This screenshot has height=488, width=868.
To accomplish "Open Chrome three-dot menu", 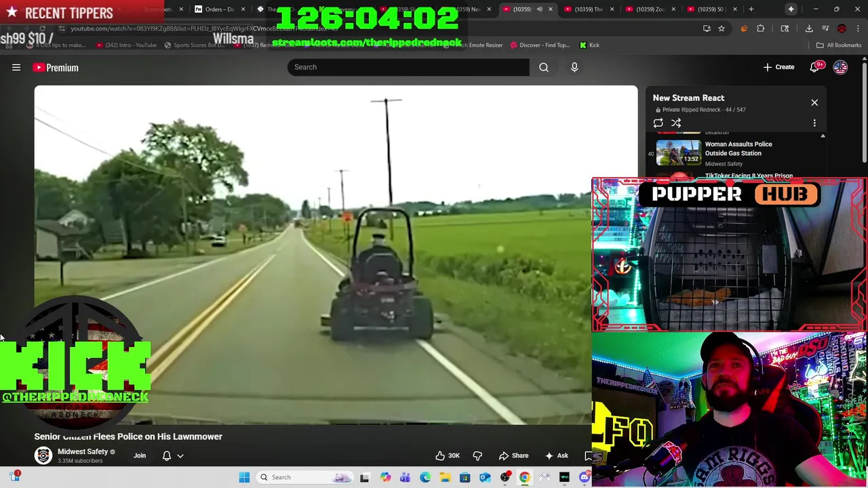I will click(858, 28).
